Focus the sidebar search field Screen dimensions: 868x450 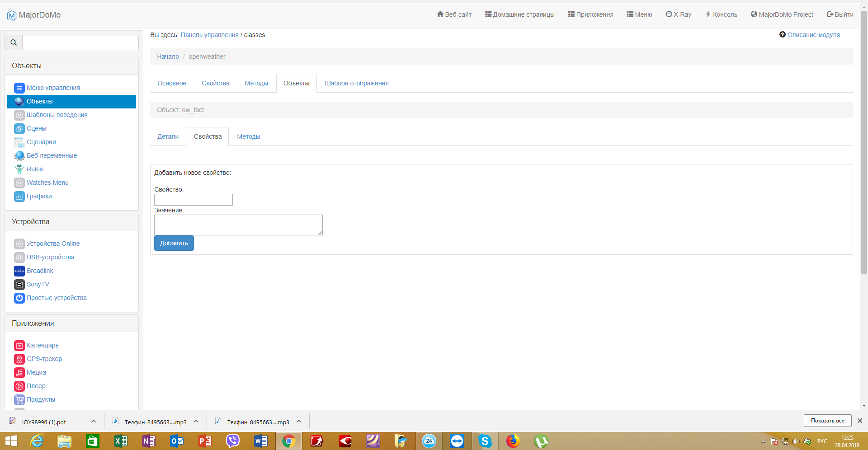[80, 42]
